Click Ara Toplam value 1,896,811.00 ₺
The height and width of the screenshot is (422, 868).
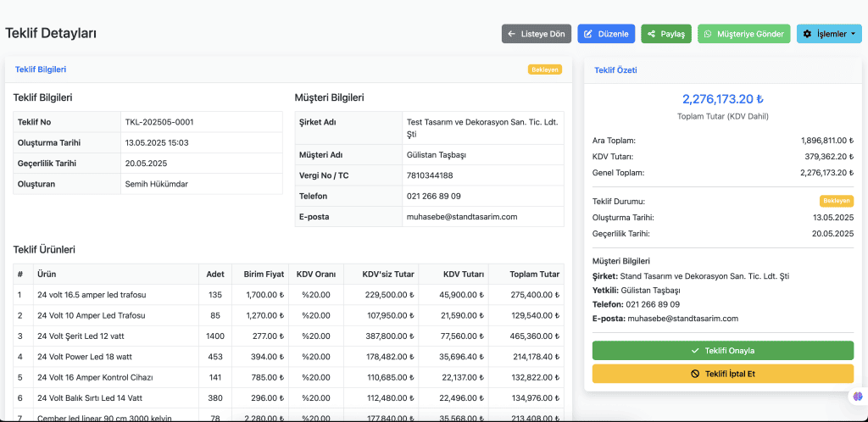(827, 141)
